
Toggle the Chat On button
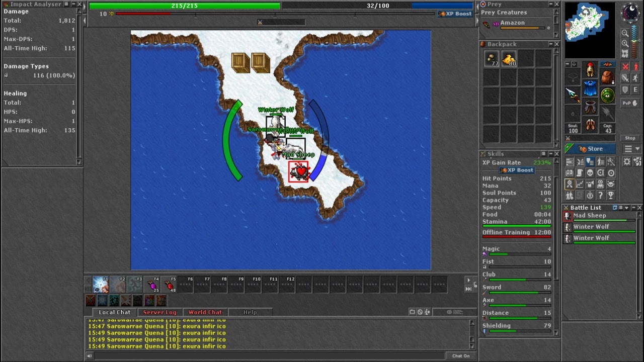[x=461, y=356]
